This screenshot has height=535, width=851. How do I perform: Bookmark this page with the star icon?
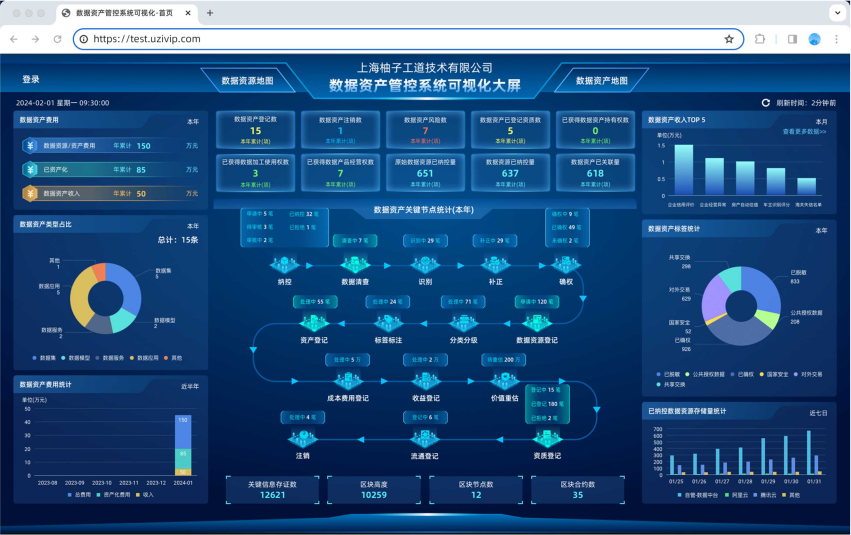coord(729,39)
